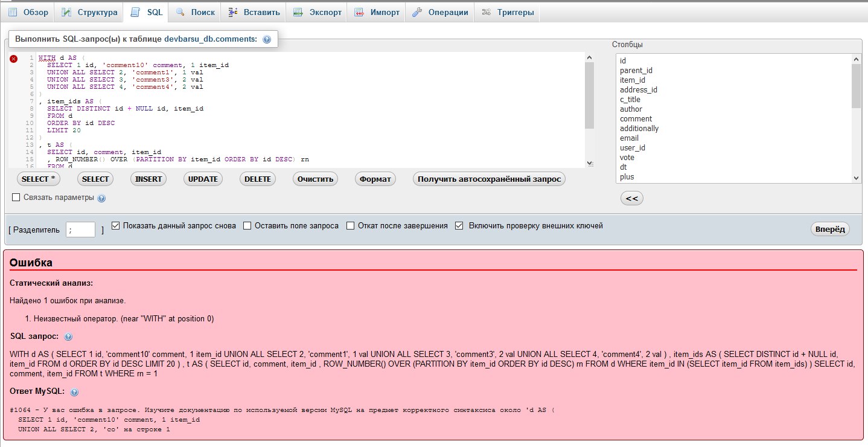Click the red error marker on line 1
Viewport: 868px width, 447px height.
tap(13, 59)
